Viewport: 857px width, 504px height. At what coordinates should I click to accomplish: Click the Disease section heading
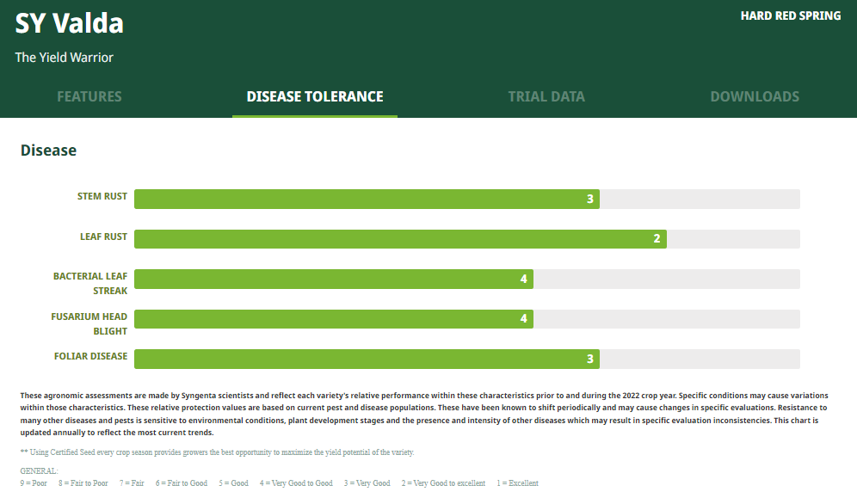[x=49, y=151]
